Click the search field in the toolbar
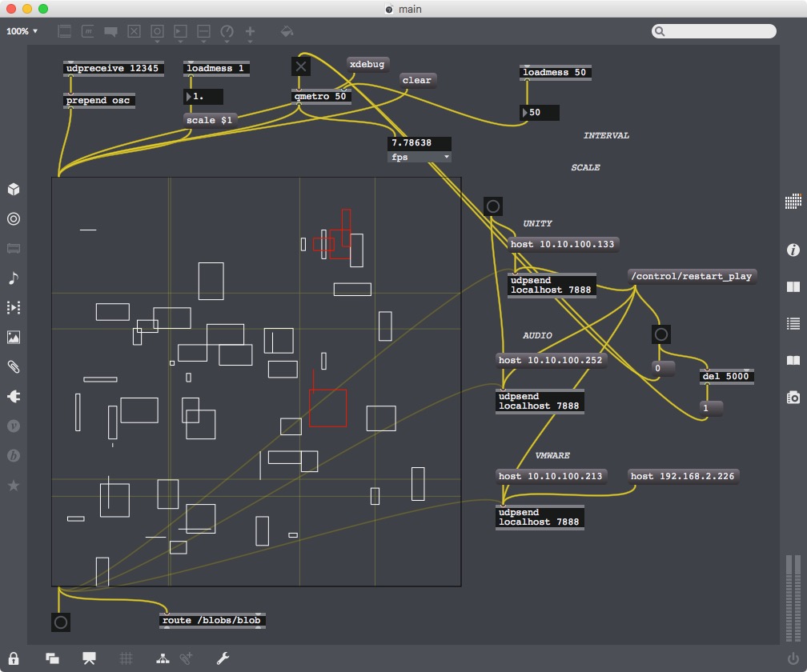 coord(714,31)
